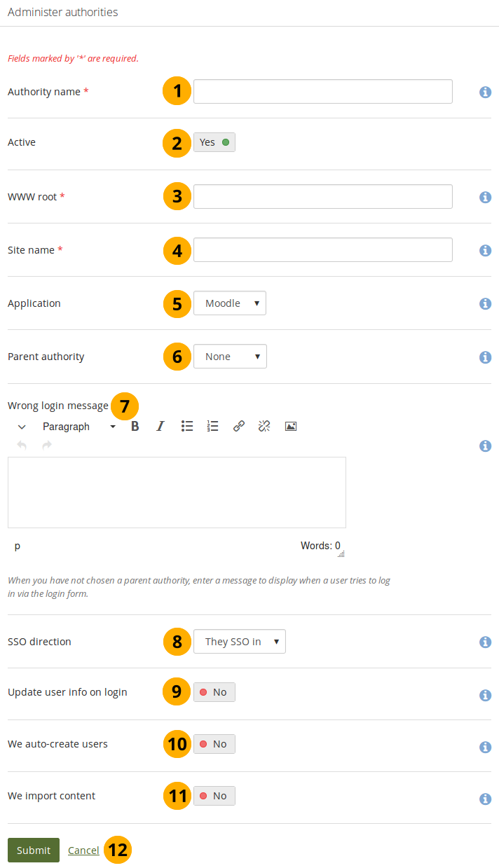Turn on We import content
The image size is (499, 868).
pos(214,796)
